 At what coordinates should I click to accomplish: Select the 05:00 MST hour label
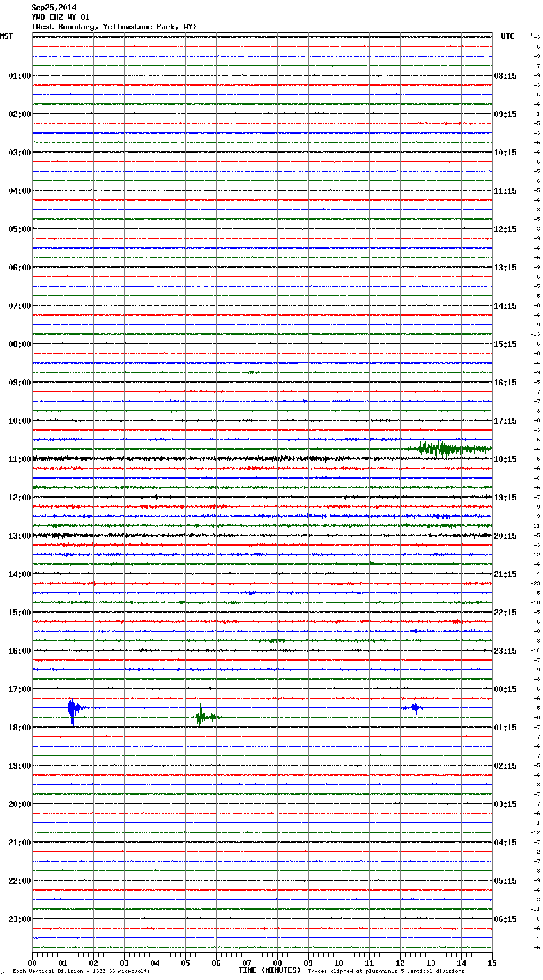(x=20, y=229)
